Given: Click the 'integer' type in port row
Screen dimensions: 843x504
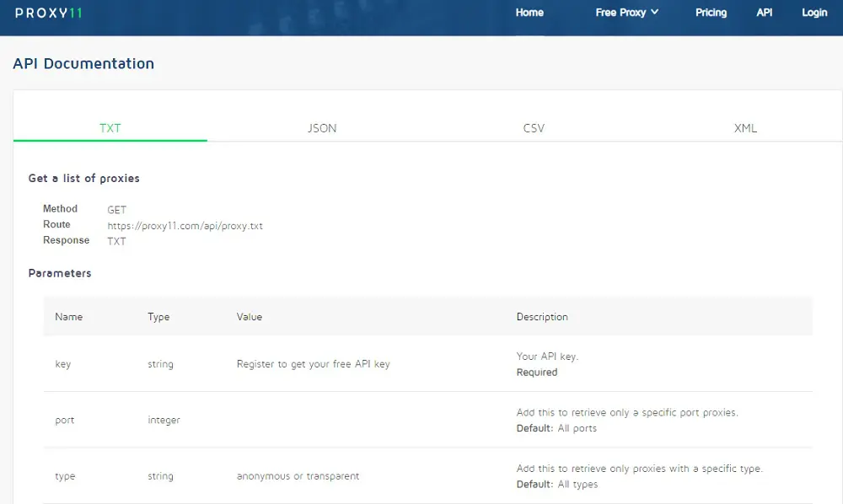Looking at the screenshot, I should click(164, 420).
